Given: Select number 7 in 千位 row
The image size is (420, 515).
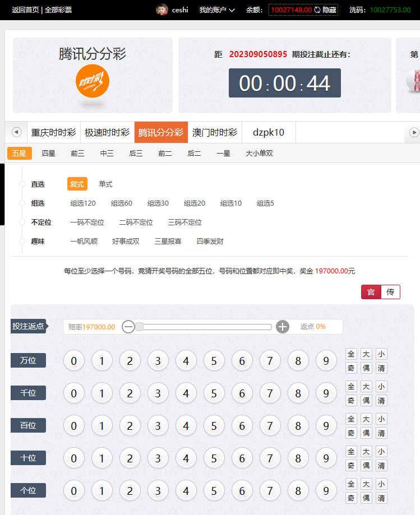Looking at the screenshot, I should [270, 393].
